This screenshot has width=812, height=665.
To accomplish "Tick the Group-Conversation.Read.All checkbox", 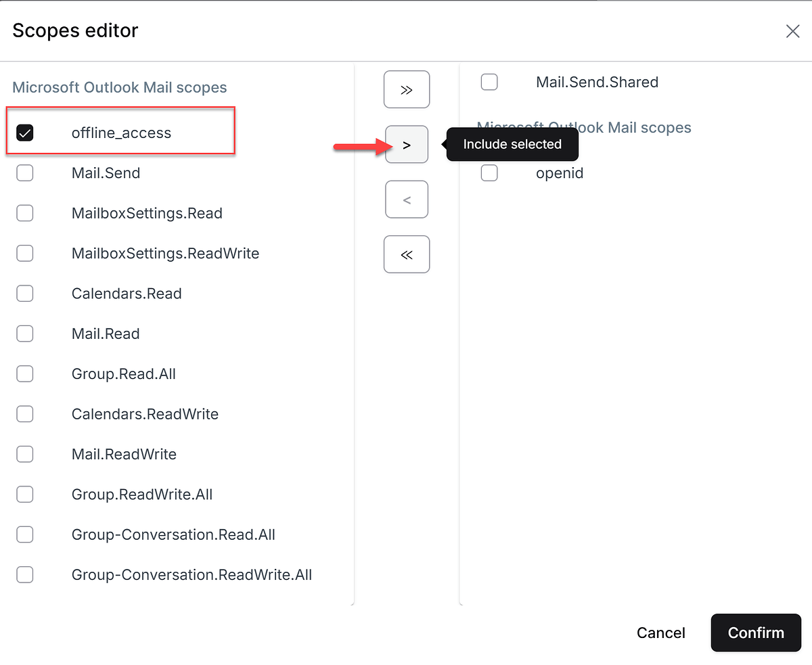I will tap(25, 534).
